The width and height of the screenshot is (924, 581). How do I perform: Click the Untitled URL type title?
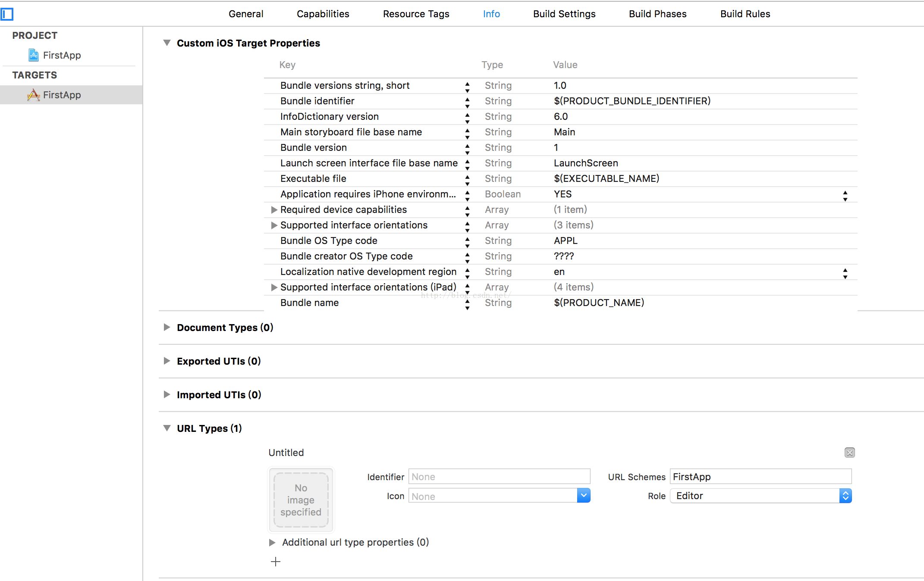(x=286, y=453)
